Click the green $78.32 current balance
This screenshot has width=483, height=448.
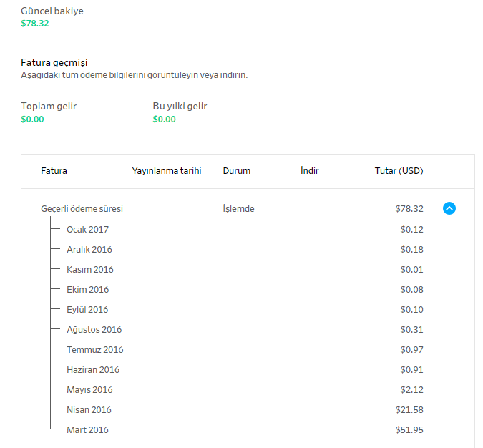point(35,24)
